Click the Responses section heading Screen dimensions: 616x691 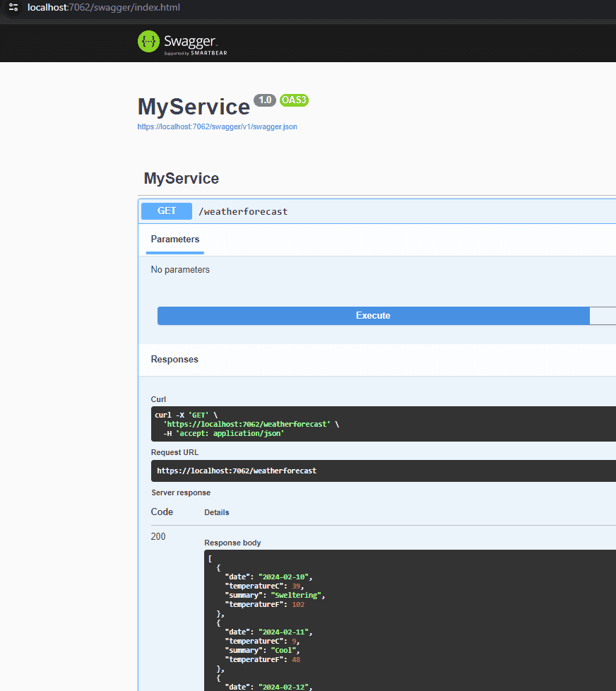(174, 360)
